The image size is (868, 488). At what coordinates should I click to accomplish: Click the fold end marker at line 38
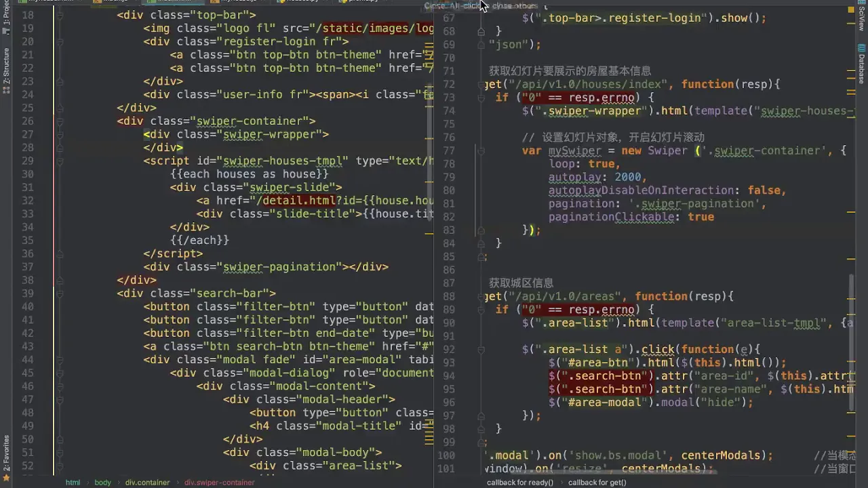[x=59, y=281]
